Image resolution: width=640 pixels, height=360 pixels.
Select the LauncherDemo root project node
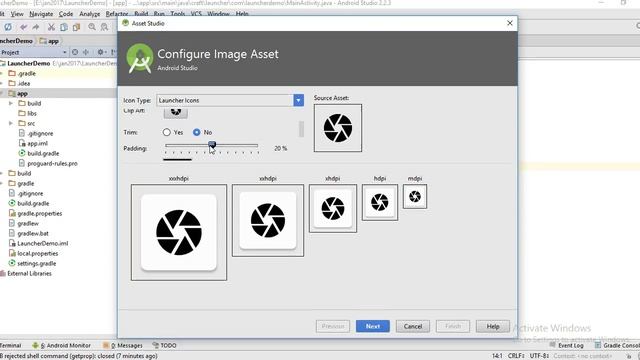pyautogui.click(x=29, y=63)
